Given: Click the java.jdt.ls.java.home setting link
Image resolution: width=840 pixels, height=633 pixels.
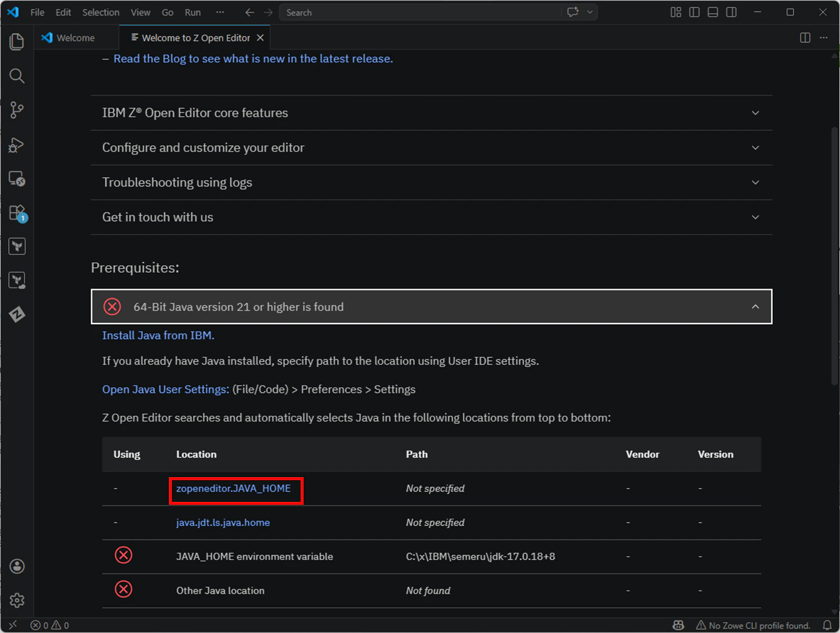Looking at the screenshot, I should click(x=223, y=523).
